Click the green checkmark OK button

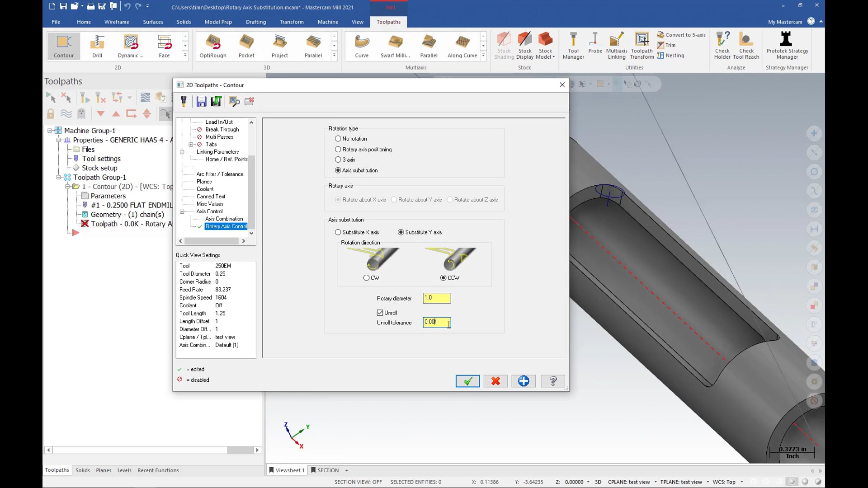coord(468,381)
